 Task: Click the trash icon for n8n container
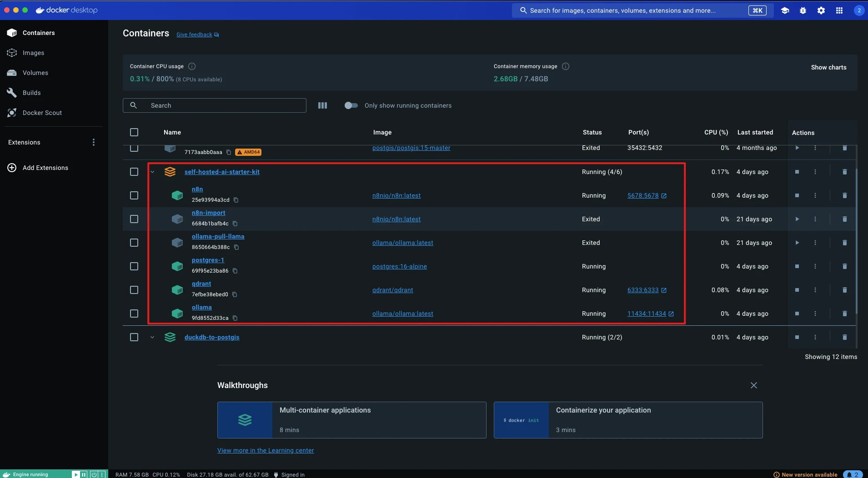pos(844,195)
